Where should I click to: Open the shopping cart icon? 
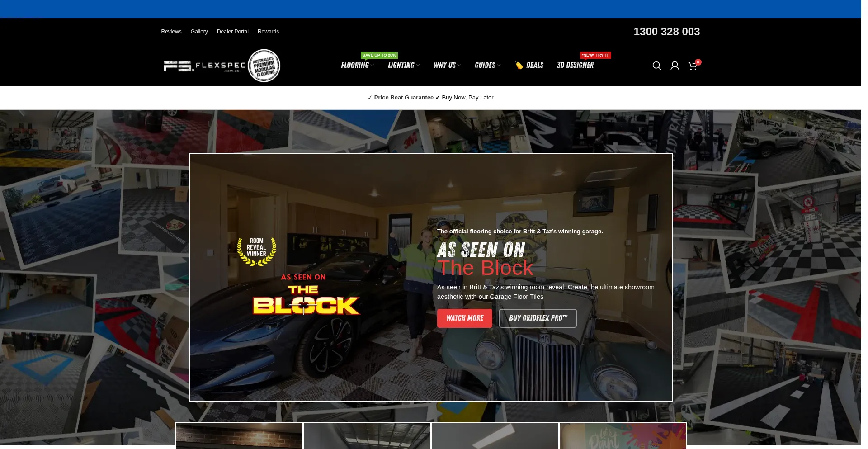pyautogui.click(x=693, y=66)
